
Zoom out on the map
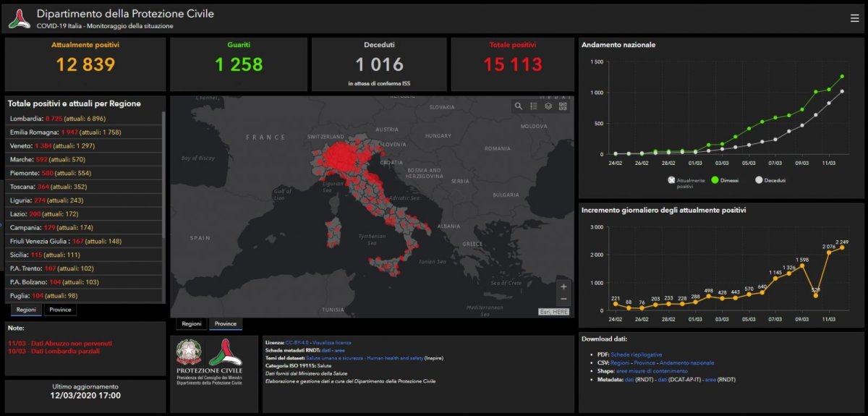click(x=563, y=300)
